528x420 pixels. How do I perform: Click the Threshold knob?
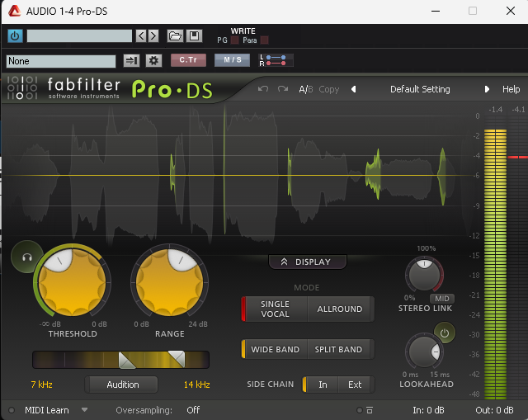tap(72, 282)
